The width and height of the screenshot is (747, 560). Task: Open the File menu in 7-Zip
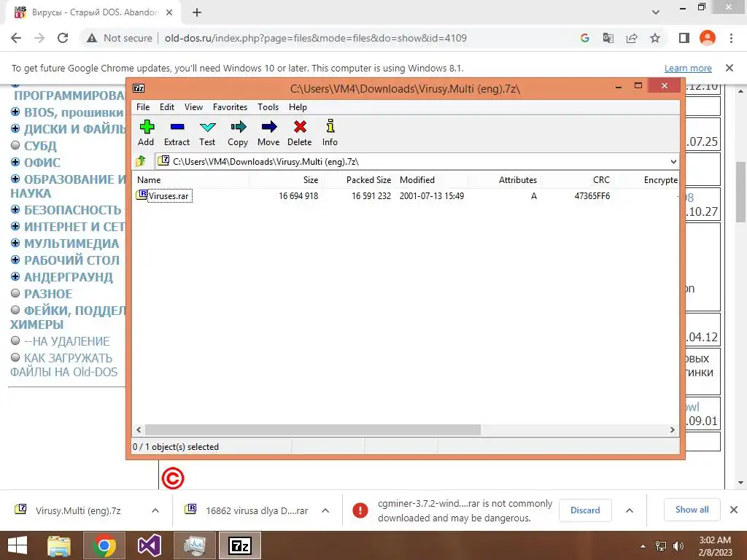pyautogui.click(x=143, y=107)
